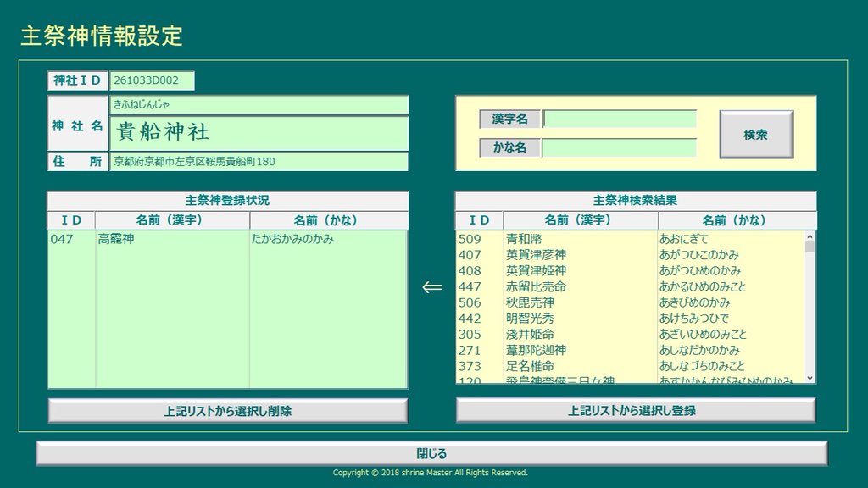The image size is (868, 488).
Task: Click kana reading あおにぎて
Action: 684,239
